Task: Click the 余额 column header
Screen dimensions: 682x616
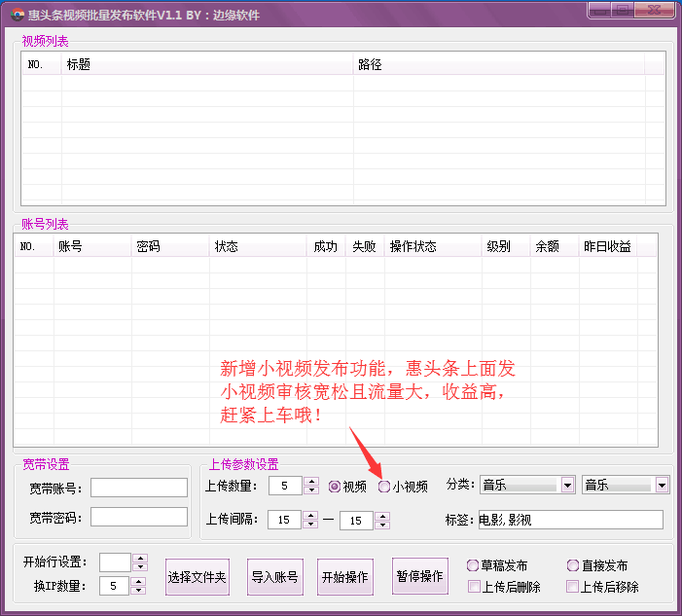Action: [555, 246]
